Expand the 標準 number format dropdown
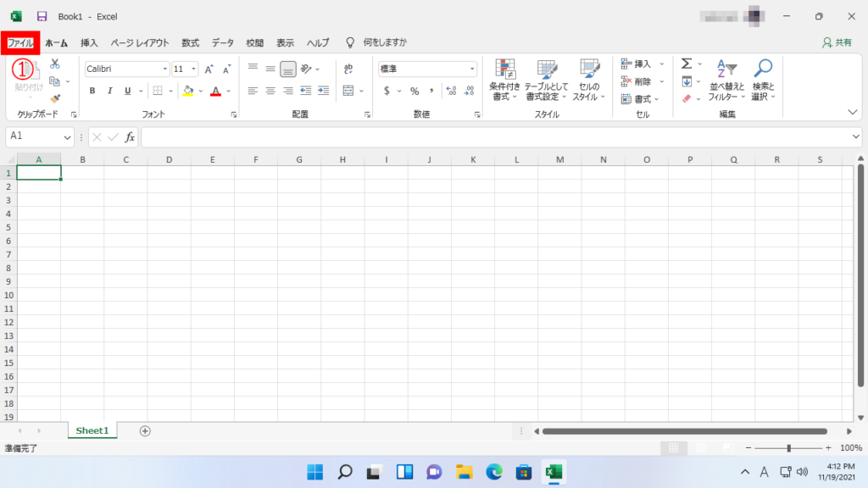Screen dimensions: 868x488 click(x=472, y=69)
